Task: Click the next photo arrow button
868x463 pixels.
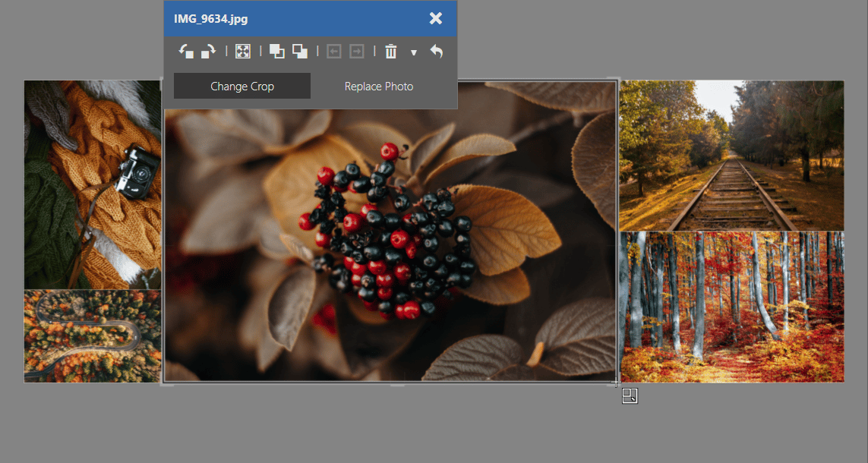Action: tap(357, 51)
